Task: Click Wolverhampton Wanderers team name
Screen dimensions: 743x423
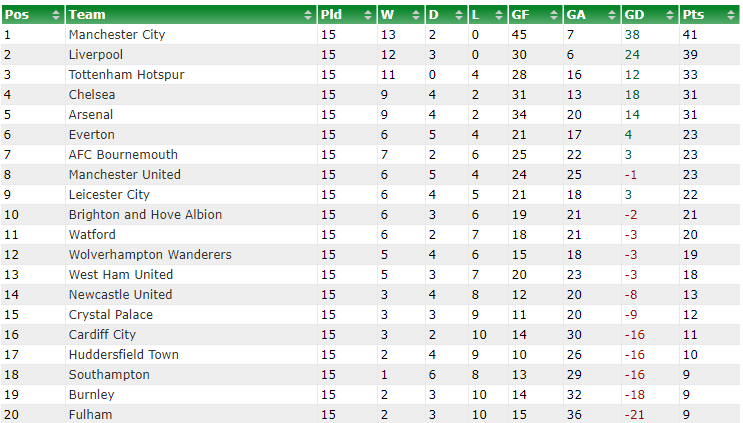Action: point(150,255)
